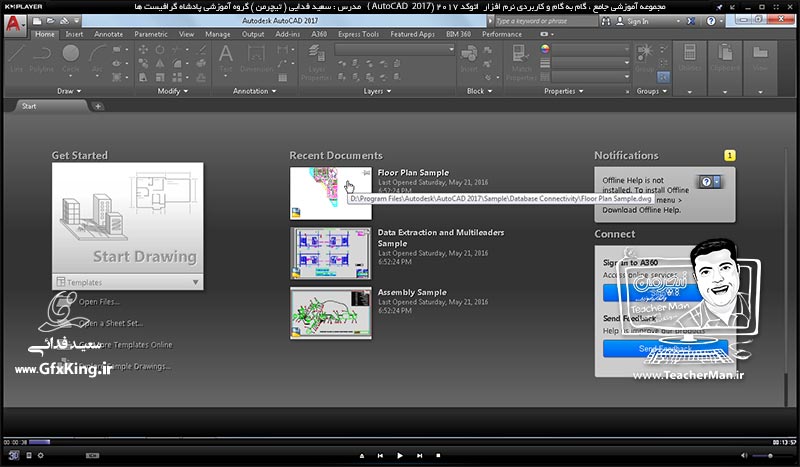800x467 pixels.
Task: Open the AutoCAD application menu button
Action: (x=14, y=24)
